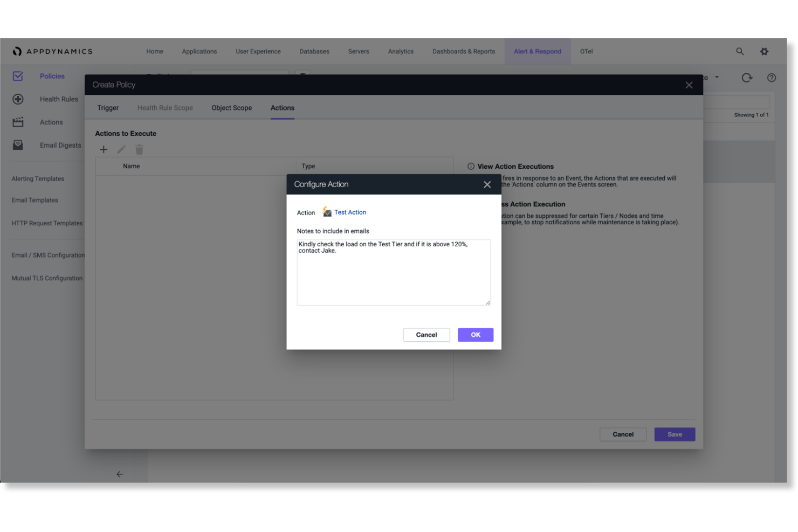Open the Actions sidebar item

point(51,122)
